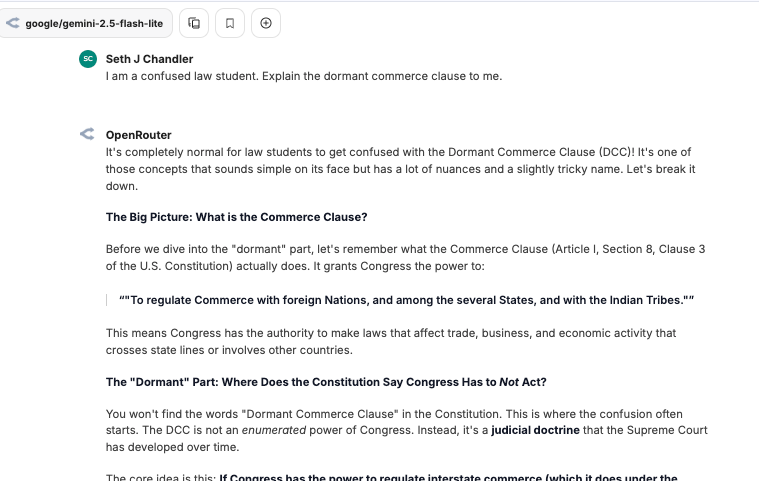Click the bookmark icon button
Screen dimensions: 759x481
229,23
